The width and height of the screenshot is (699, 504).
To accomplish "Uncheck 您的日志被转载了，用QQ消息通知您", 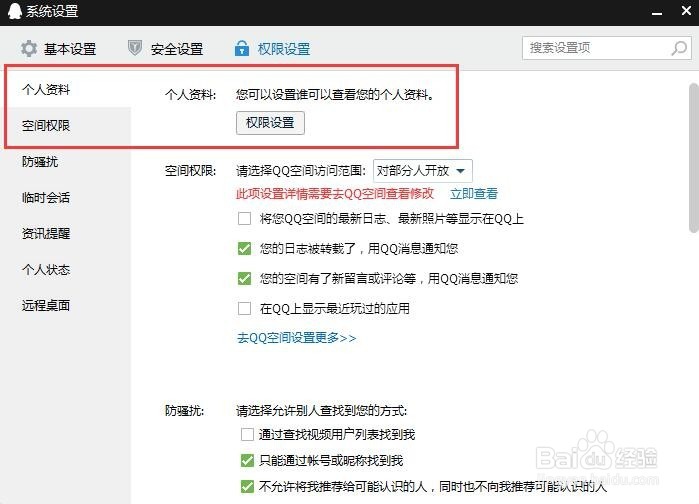I will [244, 248].
